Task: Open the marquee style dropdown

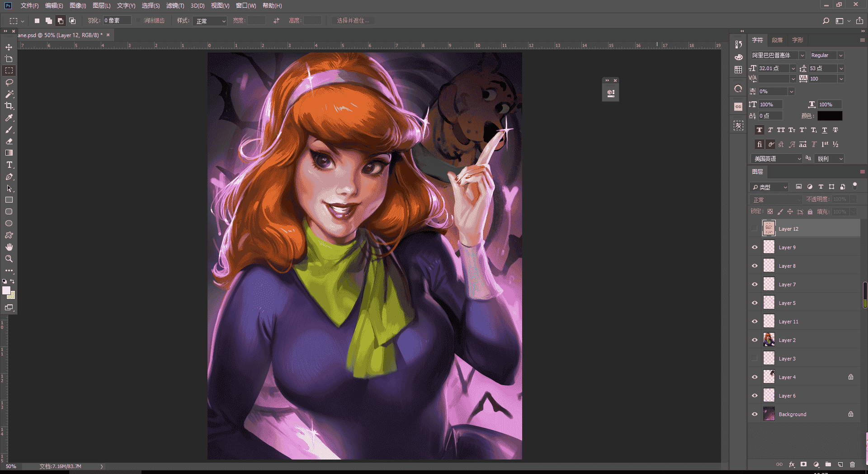Action: tap(210, 21)
